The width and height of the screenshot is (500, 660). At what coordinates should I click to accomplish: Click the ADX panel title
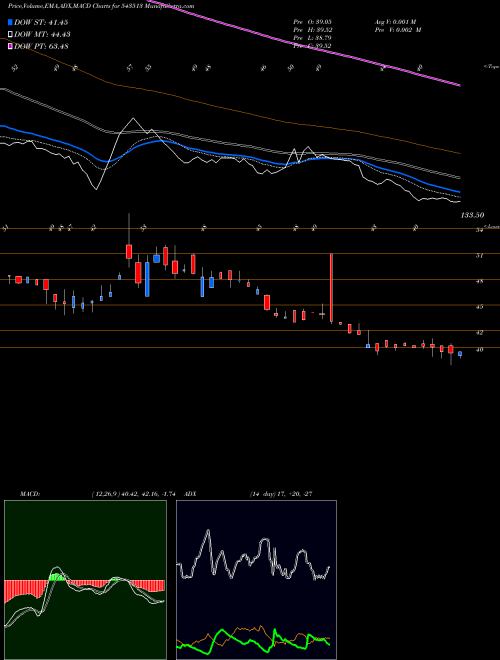click(x=191, y=494)
